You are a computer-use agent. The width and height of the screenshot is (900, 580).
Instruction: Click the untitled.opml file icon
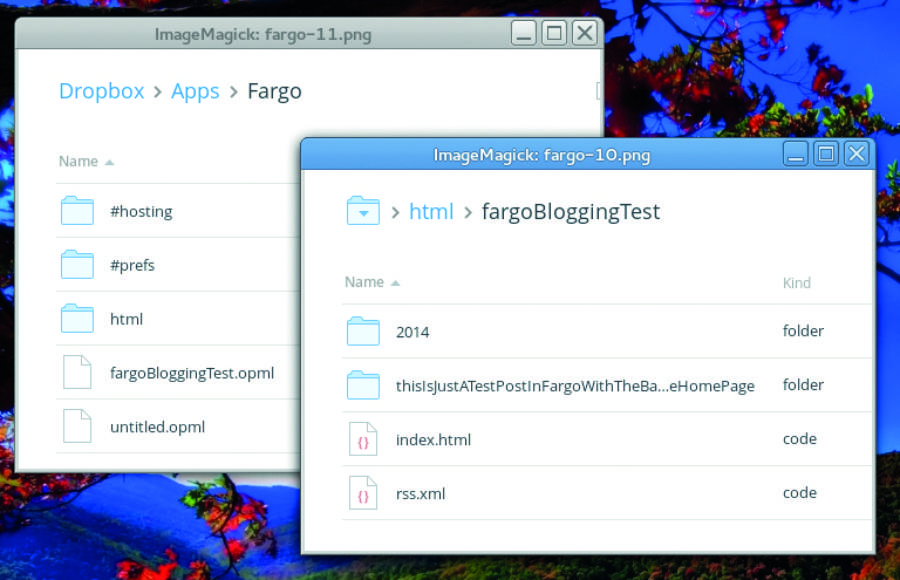click(77, 426)
